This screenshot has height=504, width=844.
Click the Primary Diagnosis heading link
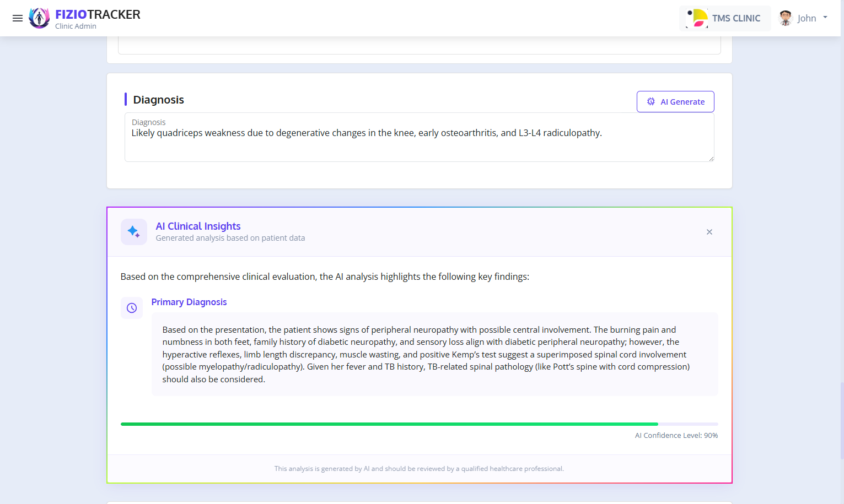point(189,302)
